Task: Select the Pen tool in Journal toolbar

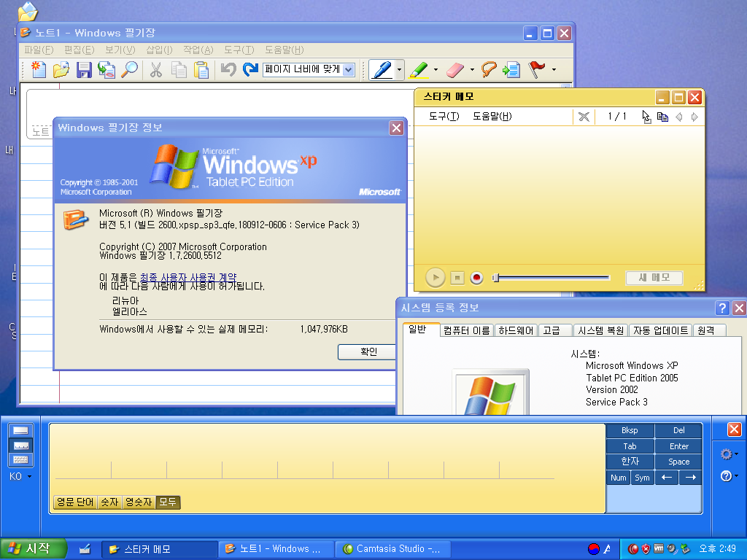Action: [x=382, y=69]
